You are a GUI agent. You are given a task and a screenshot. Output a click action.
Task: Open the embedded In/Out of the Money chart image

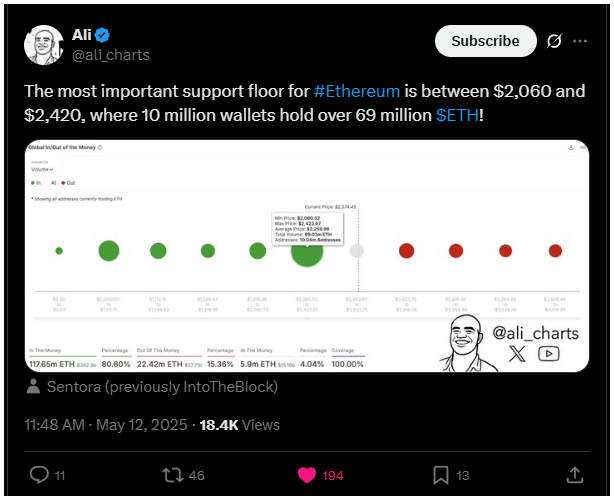pyautogui.click(x=307, y=256)
